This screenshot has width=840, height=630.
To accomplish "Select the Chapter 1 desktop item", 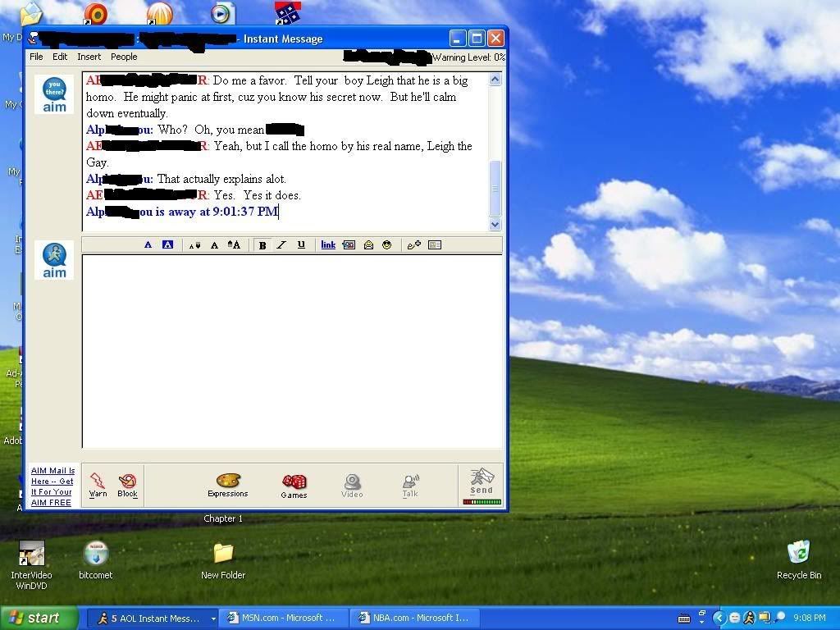I will pyautogui.click(x=223, y=518).
